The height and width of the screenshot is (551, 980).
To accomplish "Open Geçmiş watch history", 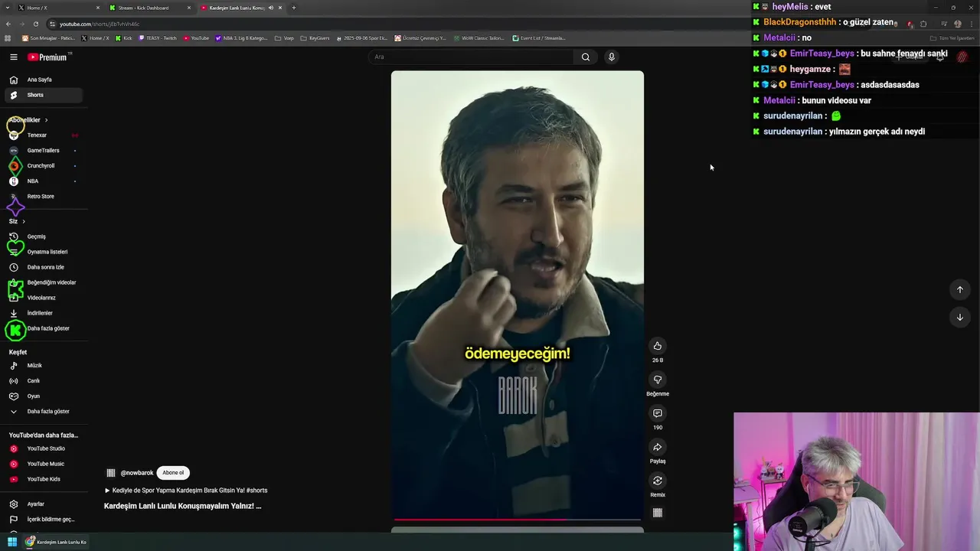I will click(43, 236).
